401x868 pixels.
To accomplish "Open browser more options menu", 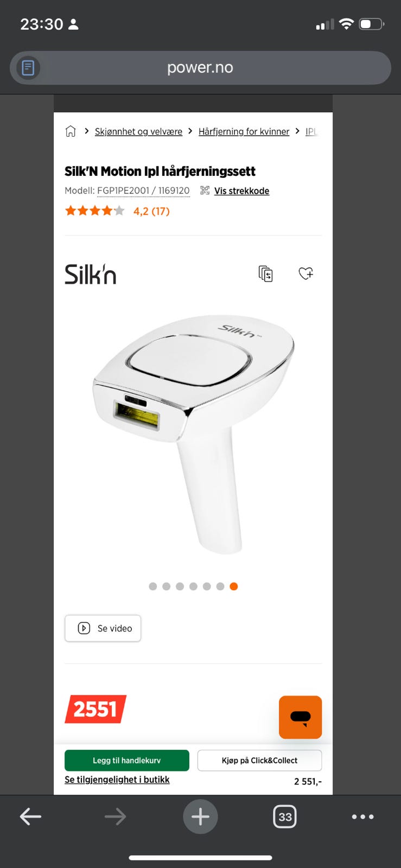I will [x=362, y=816].
